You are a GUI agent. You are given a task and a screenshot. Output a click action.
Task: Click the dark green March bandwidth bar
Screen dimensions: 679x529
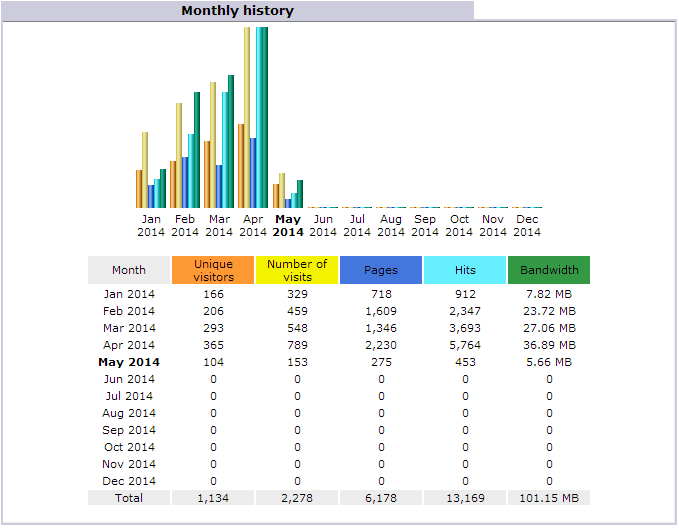tap(231, 141)
